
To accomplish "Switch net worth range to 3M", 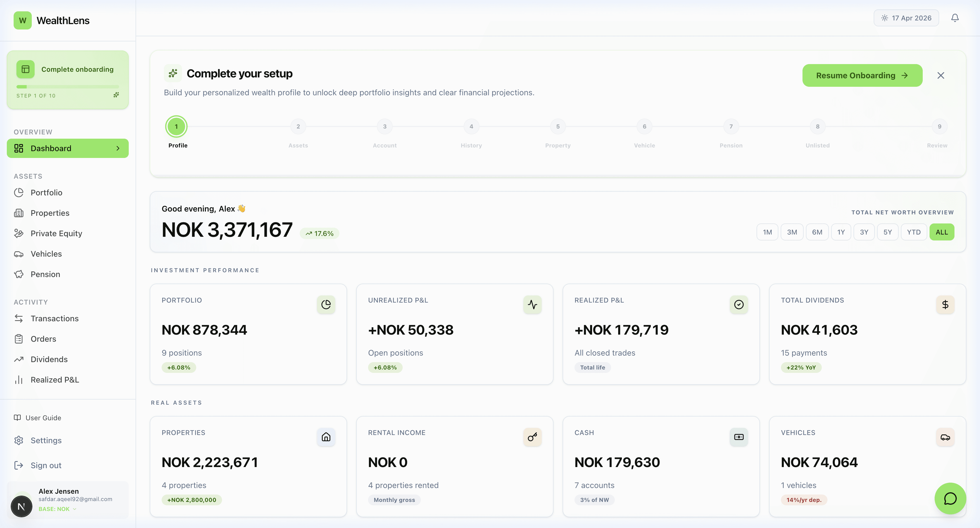I will (793, 232).
